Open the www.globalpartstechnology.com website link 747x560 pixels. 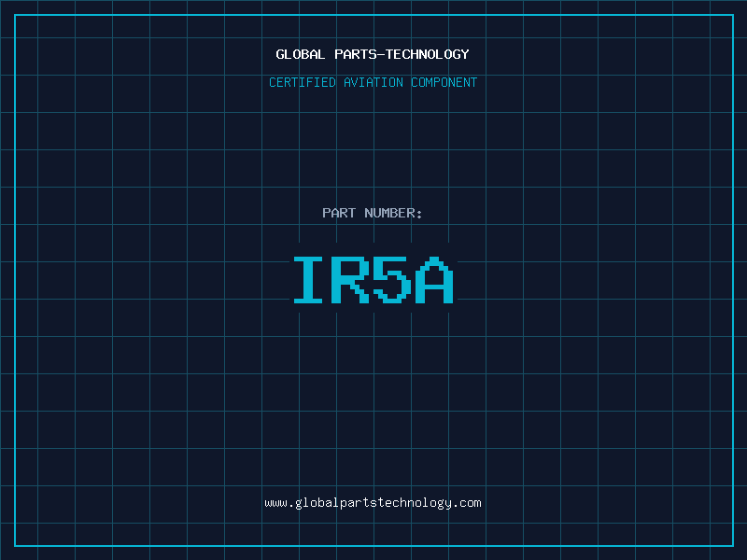pyautogui.click(x=373, y=502)
